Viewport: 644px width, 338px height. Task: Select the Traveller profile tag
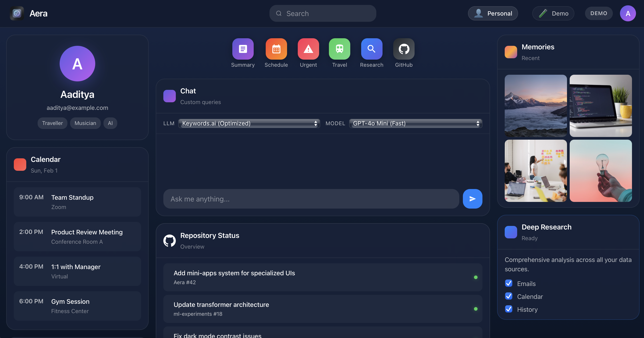coord(52,123)
